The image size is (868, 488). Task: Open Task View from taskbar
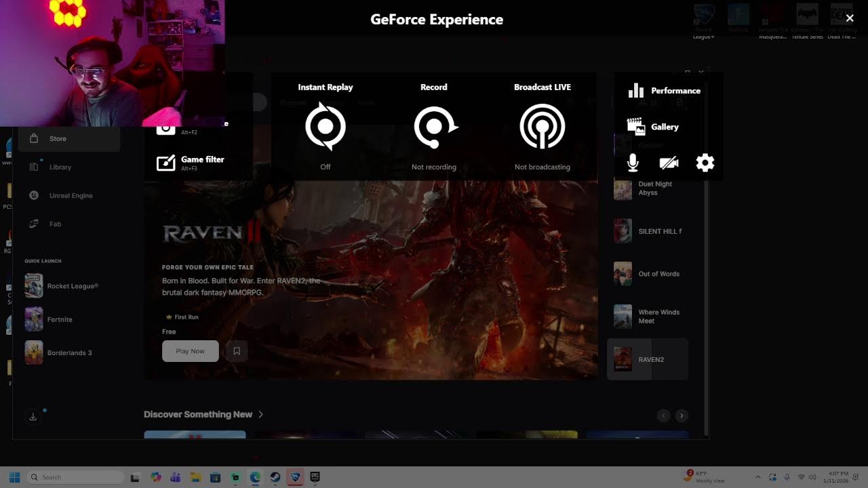tap(135, 477)
